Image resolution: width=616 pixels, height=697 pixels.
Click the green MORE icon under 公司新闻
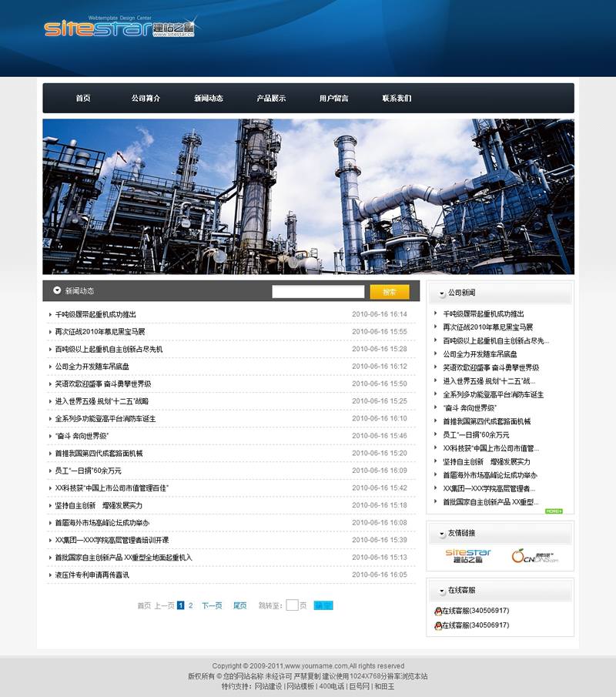[x=554, y=511]
